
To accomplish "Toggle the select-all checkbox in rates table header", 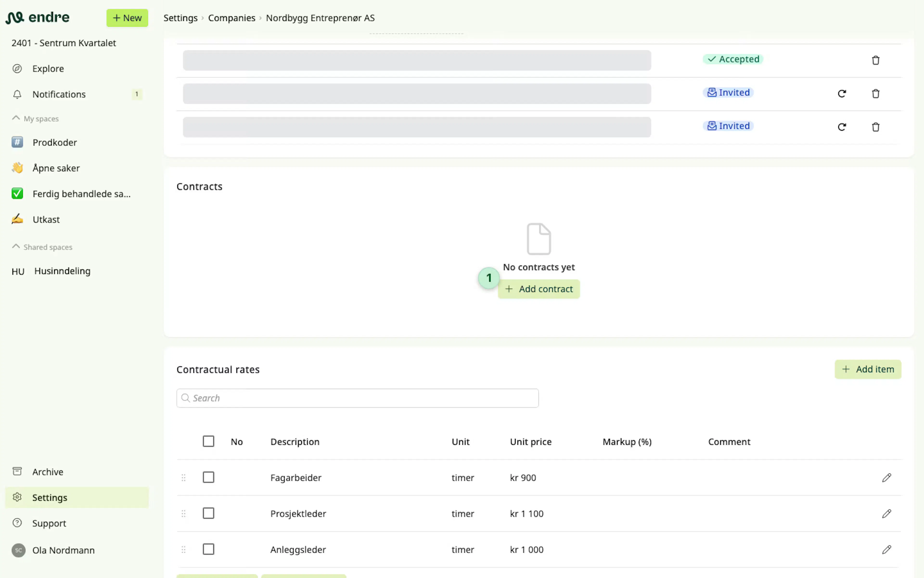I will click(208, 441).
